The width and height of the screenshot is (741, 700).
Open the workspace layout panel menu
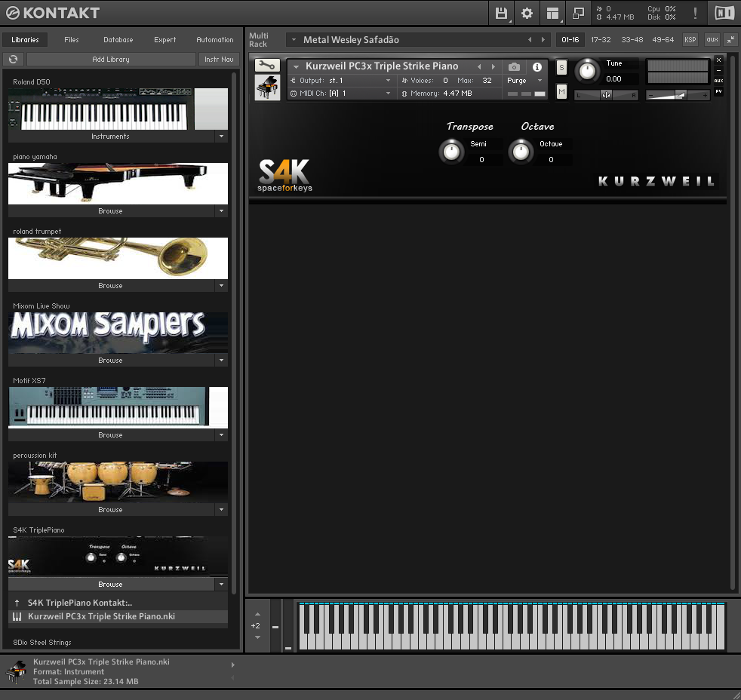pyautogui.click(x=552, y=14)
